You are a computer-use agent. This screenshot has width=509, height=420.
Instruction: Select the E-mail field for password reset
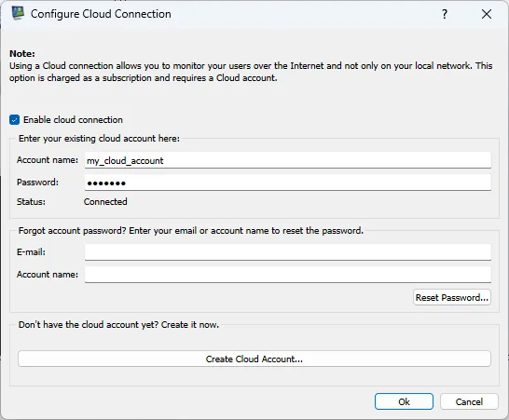[288, 252]
